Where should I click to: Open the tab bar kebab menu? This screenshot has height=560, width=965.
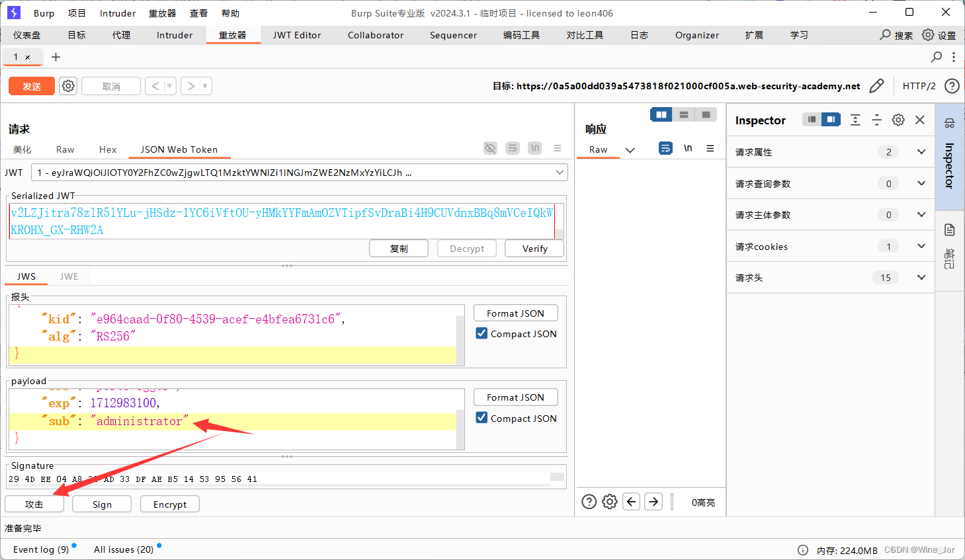click(954, 57)
